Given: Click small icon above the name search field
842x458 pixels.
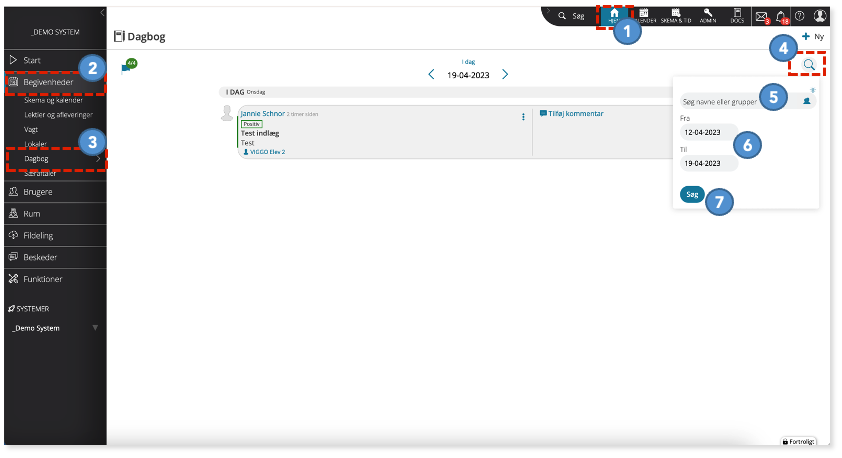Looking at the screenshot, I should [812, 90].
